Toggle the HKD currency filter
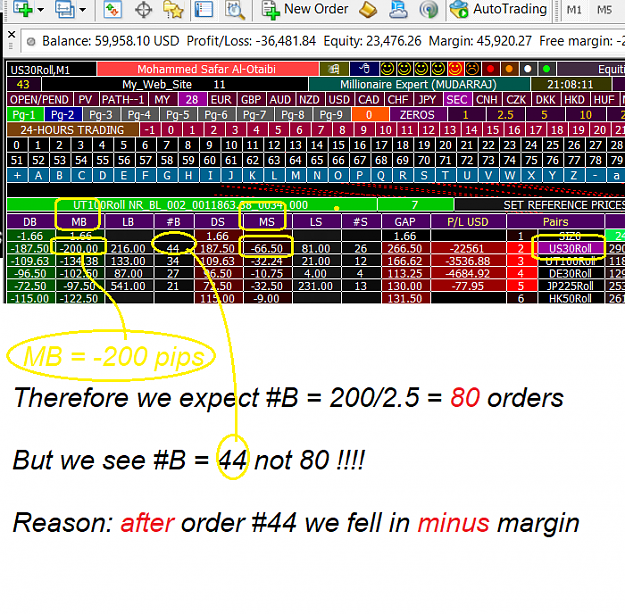Screen dimensions: 625x614 [x=574, y=99]
